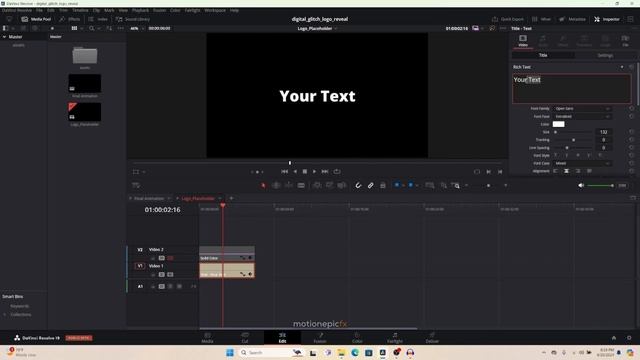
Task: Open the Metadata panel
Action: [x=572, y=19]
